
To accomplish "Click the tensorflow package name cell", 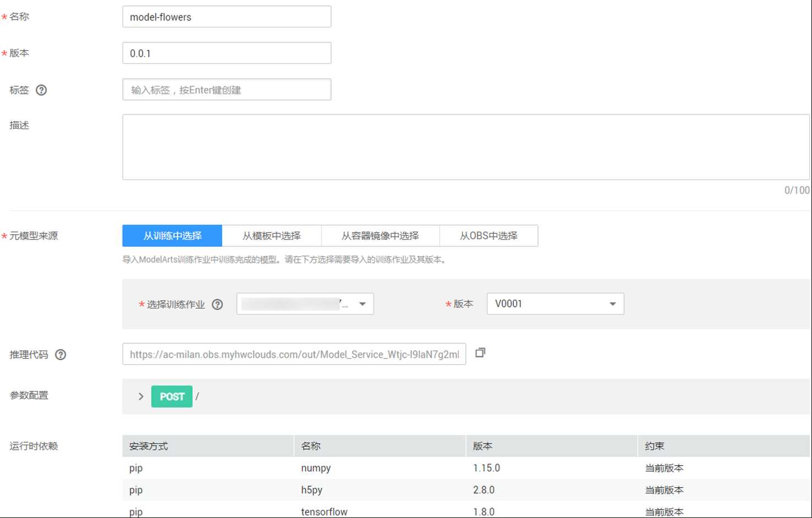I will pos(324,511).
